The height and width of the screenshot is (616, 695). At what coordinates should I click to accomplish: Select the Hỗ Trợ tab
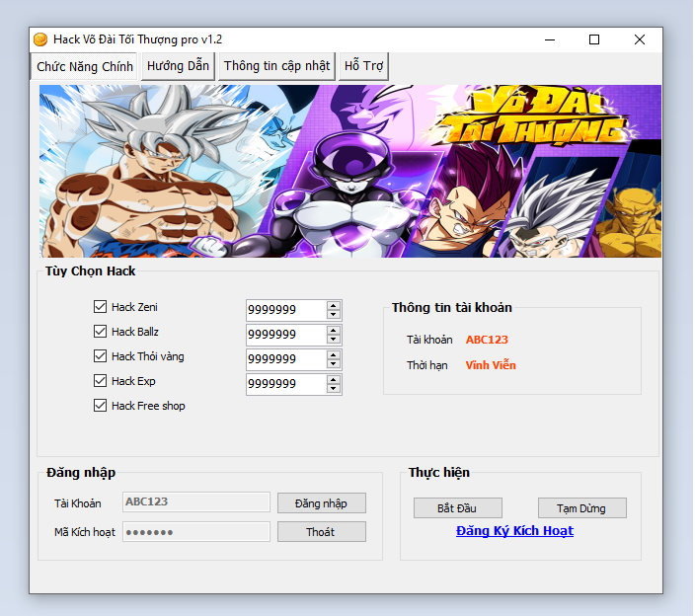click(363, 66)
